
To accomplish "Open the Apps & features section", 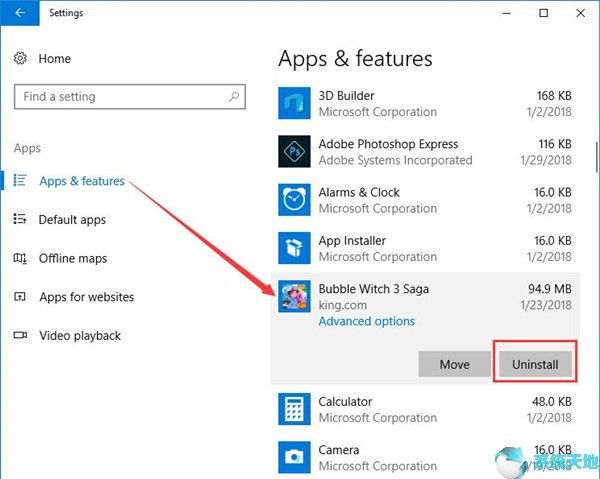I will tap(81, 181).
